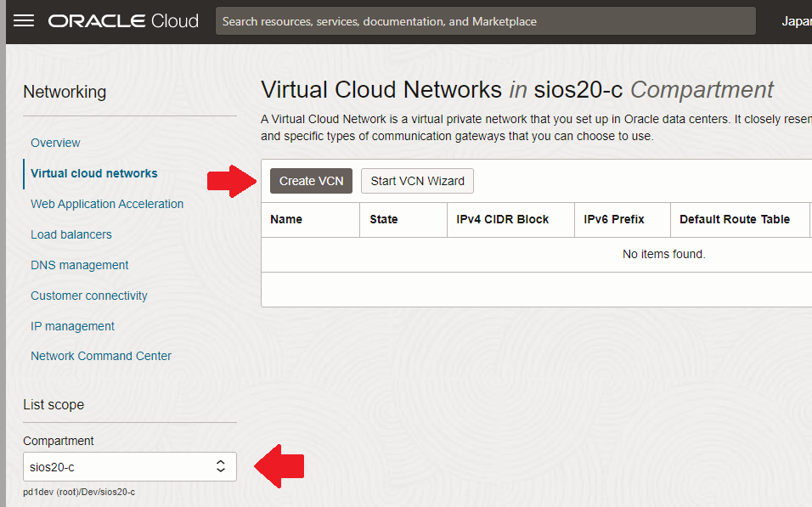Open the Compartment dropdown showing sios20-c
Image resolution: width=812 pixels, height=507 pixels.
[x=130, y=466]
